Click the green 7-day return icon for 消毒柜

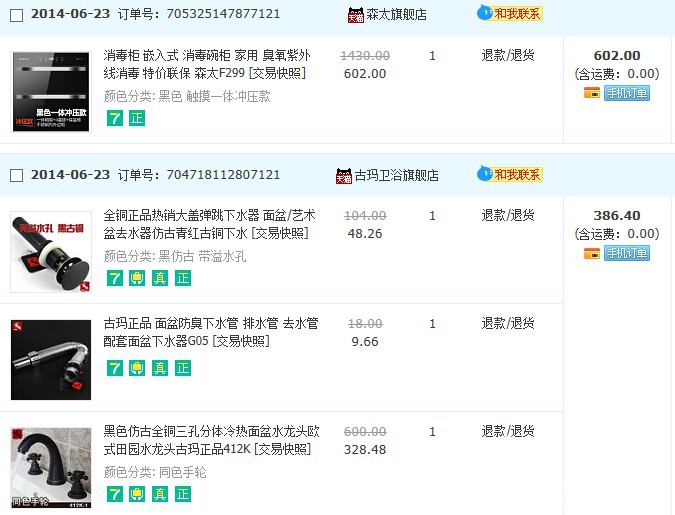click(x=115, y=118)
